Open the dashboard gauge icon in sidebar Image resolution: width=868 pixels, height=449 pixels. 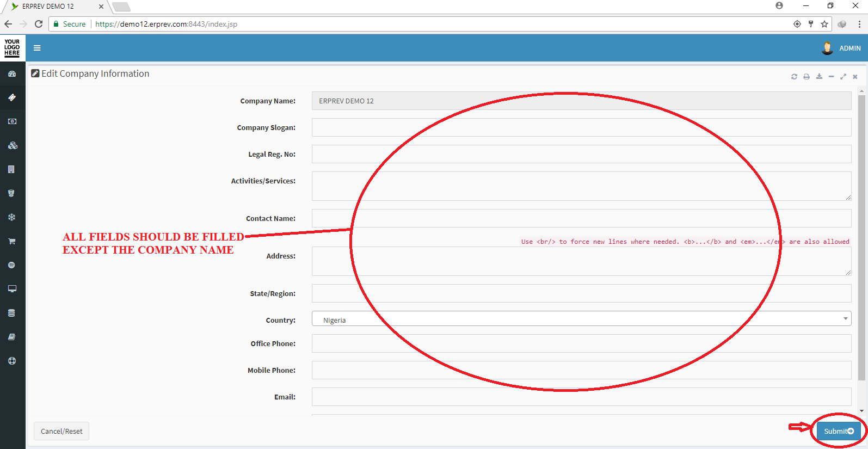(x=12, y=73)
